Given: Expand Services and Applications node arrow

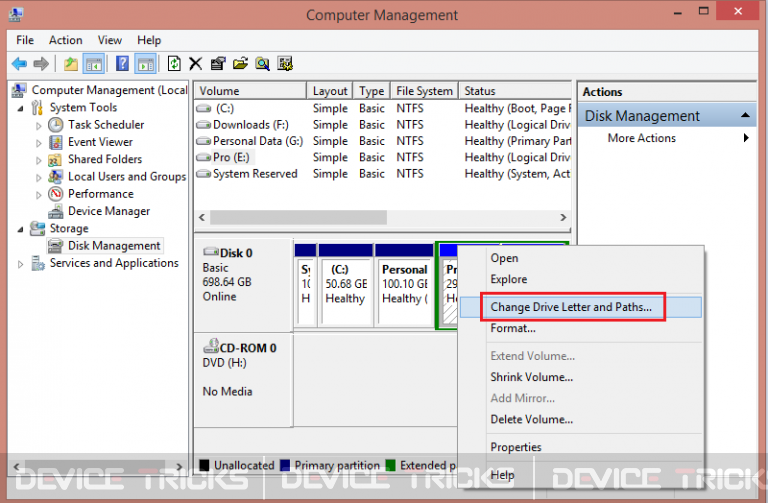Looking at the screenshot, I should [21, 264].
